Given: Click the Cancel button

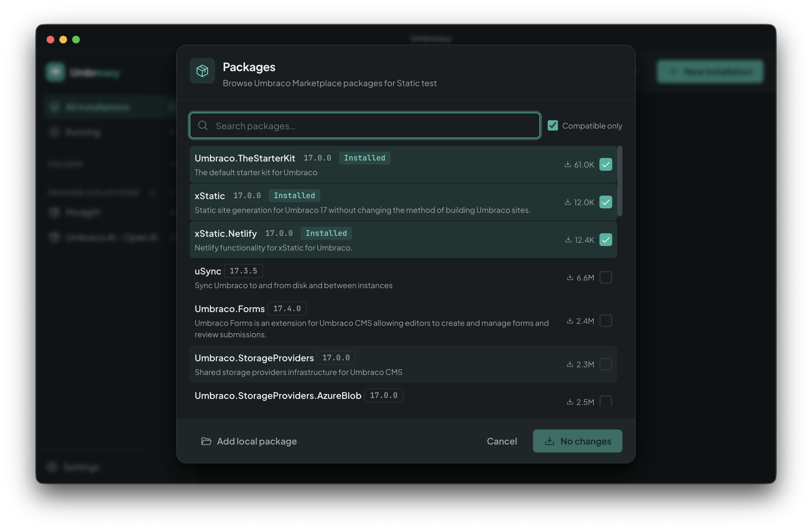Looking at the screenshot, I should pyautogui.click(x=502, y=441).
